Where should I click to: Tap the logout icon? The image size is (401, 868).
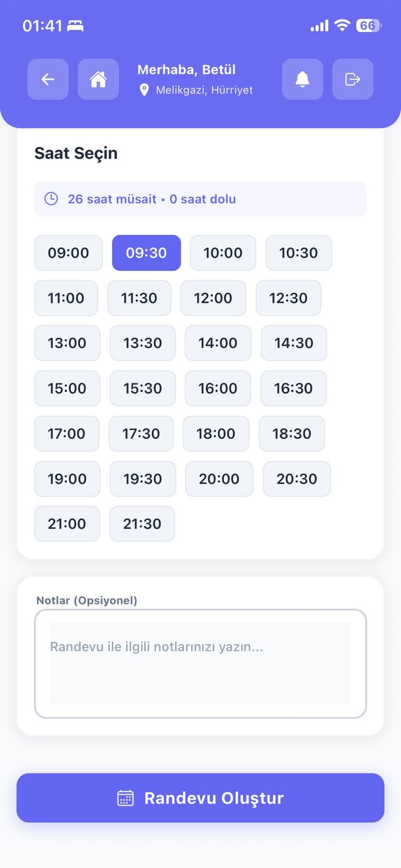(353, 79)
